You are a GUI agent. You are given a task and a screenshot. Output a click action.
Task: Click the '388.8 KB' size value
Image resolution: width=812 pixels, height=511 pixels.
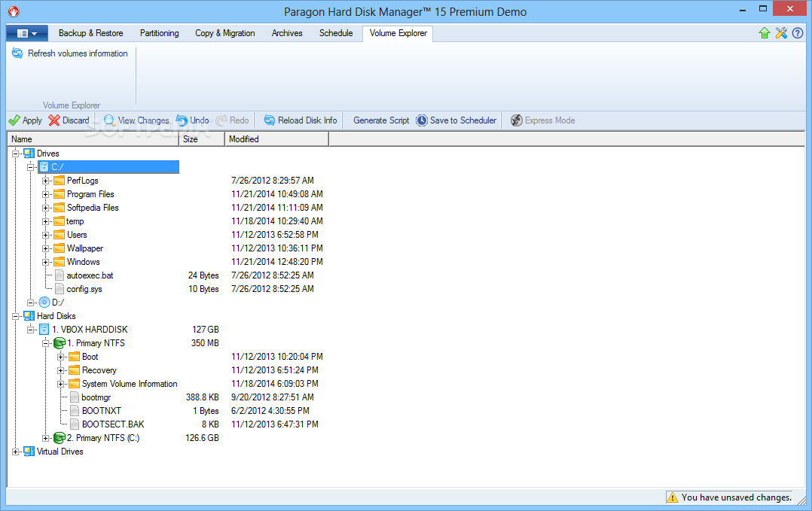203,397
